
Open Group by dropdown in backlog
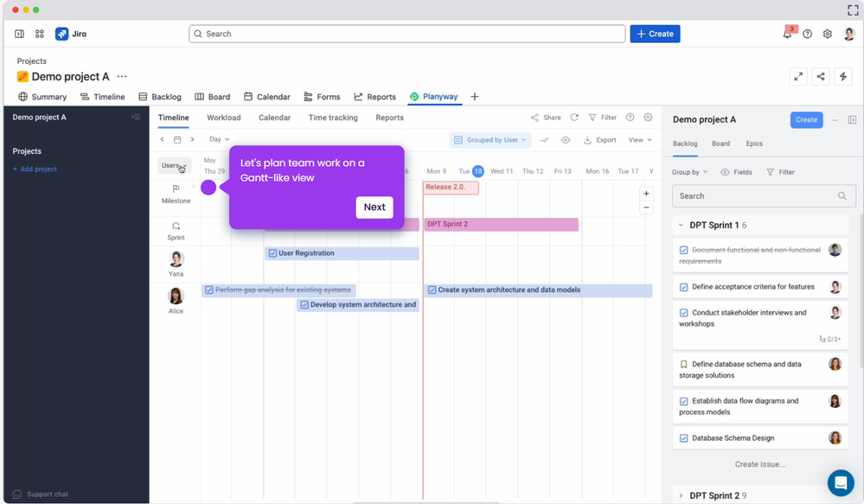(689, 172)
